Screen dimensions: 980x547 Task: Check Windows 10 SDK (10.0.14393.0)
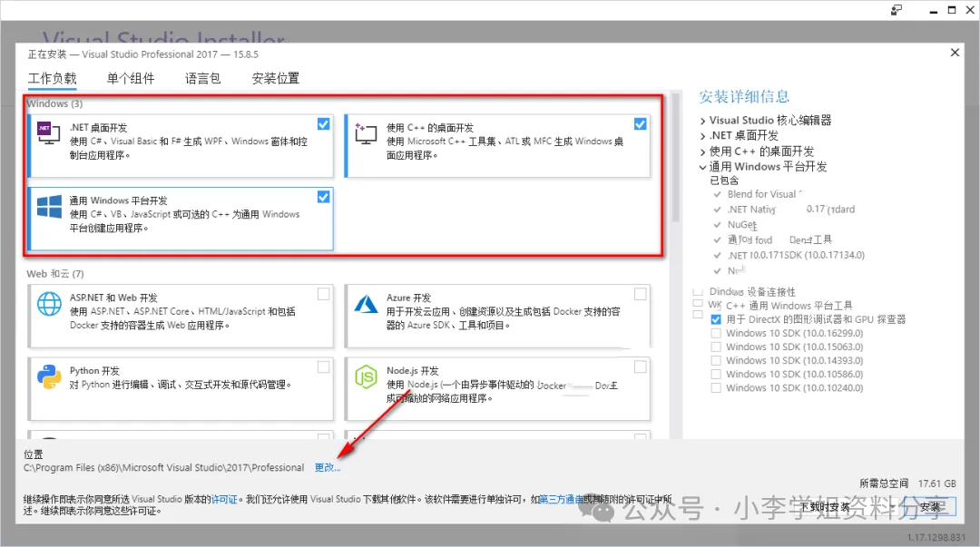[x=716, y=361]
